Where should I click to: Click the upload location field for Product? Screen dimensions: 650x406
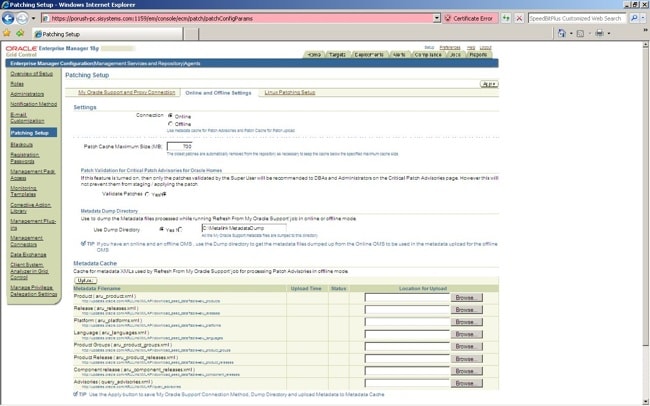coord(407,298)
